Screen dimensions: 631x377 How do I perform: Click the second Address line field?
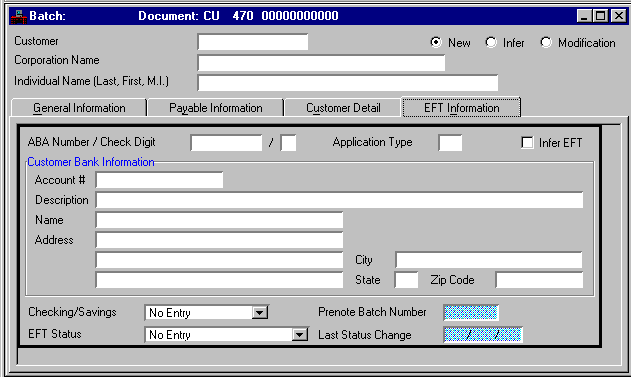pos(219,260)
